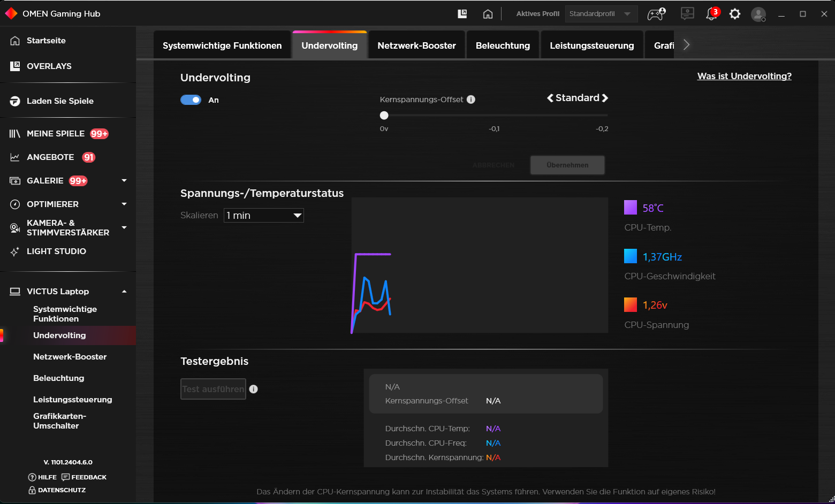Select previous offset preset arrow before Standard

pyautogui.click(x=550, y=98)
